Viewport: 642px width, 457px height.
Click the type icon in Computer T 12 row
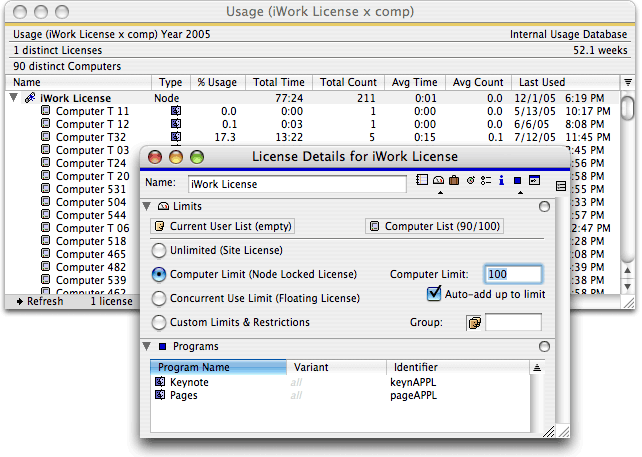176,124
